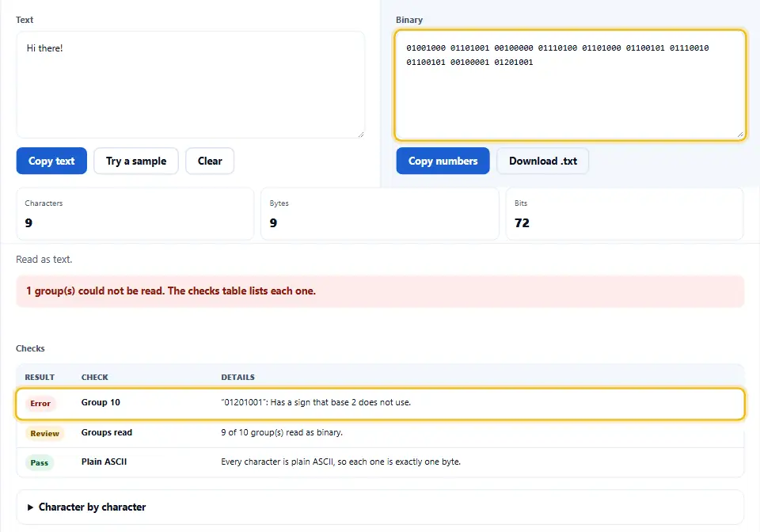Select the detail '"01201001": Has a sign' text
Viewport: 760px width, 532px height.
[316, 402]
